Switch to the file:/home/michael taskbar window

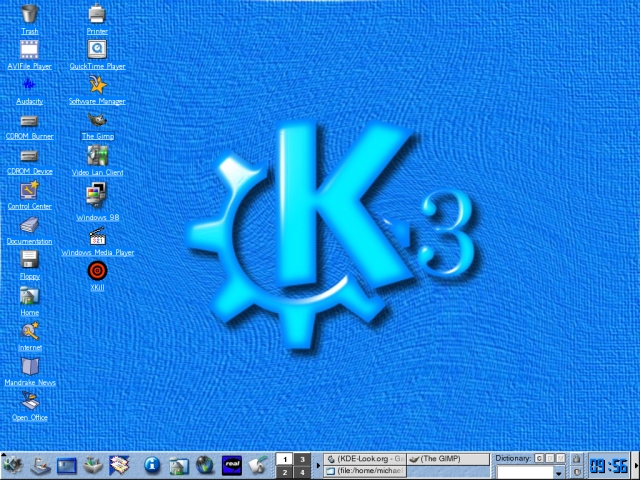365,471
